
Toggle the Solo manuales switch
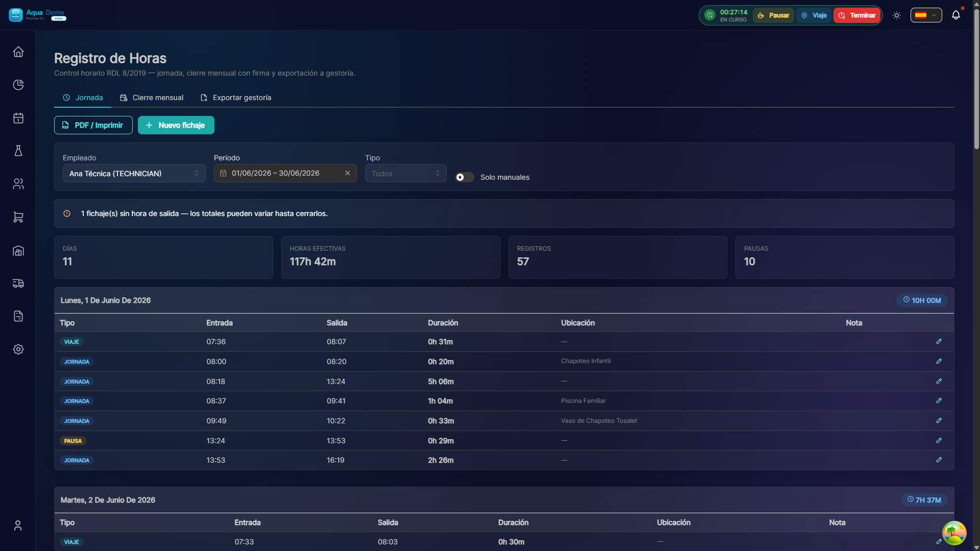(465, 177)
